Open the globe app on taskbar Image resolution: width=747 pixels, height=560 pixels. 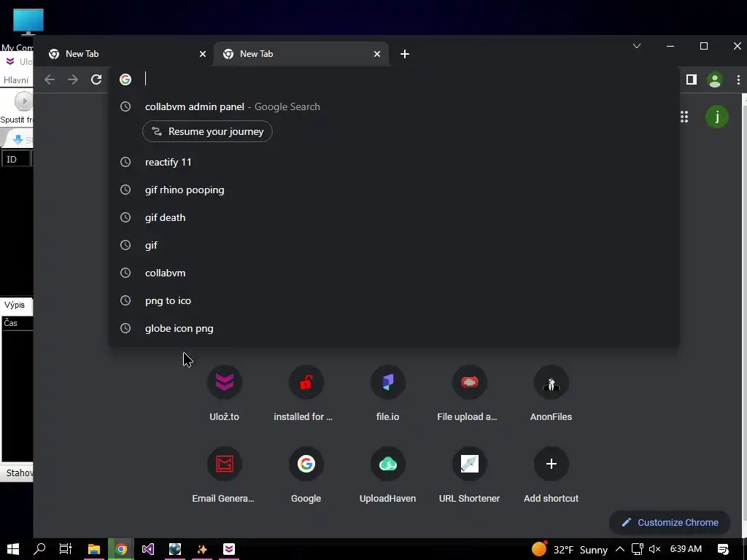click(x=175, y=549)
